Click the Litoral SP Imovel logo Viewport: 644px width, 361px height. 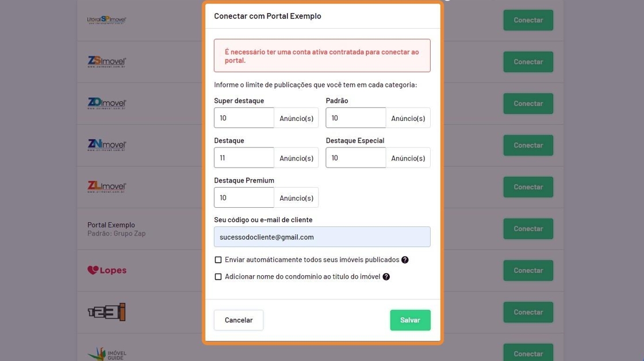107,20
